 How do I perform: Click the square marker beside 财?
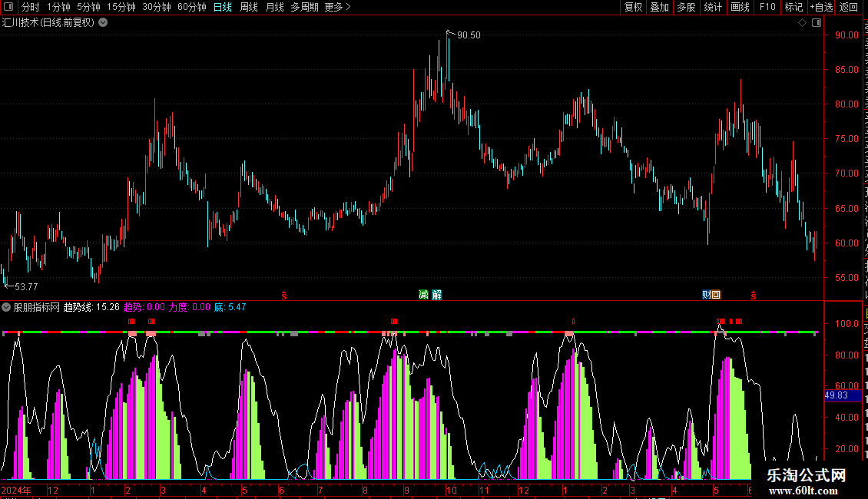717,294
